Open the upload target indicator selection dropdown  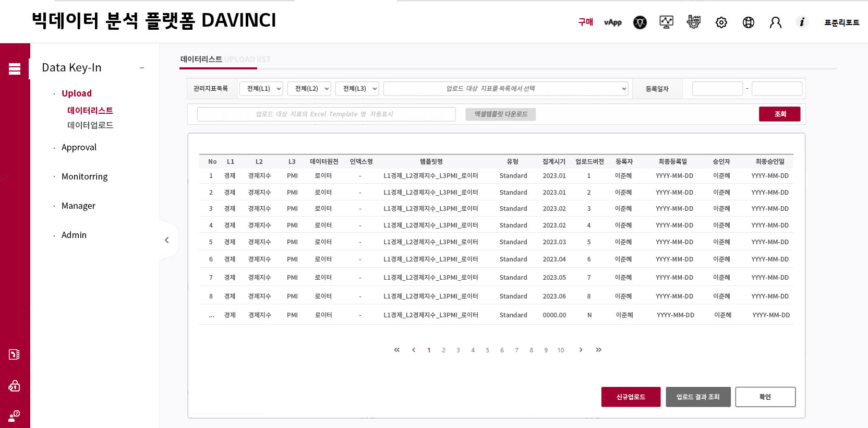point(506,89)
